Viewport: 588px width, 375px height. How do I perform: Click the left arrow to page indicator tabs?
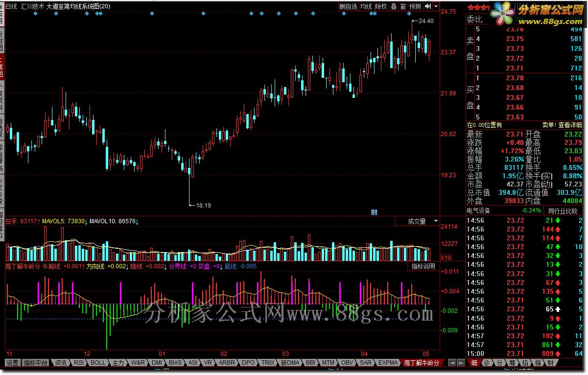(x=452, y=363)
